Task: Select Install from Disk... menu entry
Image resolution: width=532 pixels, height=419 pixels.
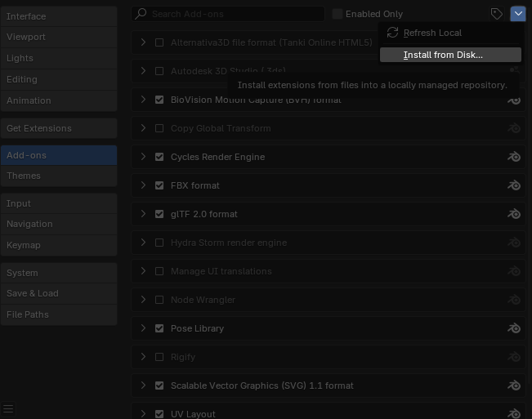Action: click(x=450, y=55)
